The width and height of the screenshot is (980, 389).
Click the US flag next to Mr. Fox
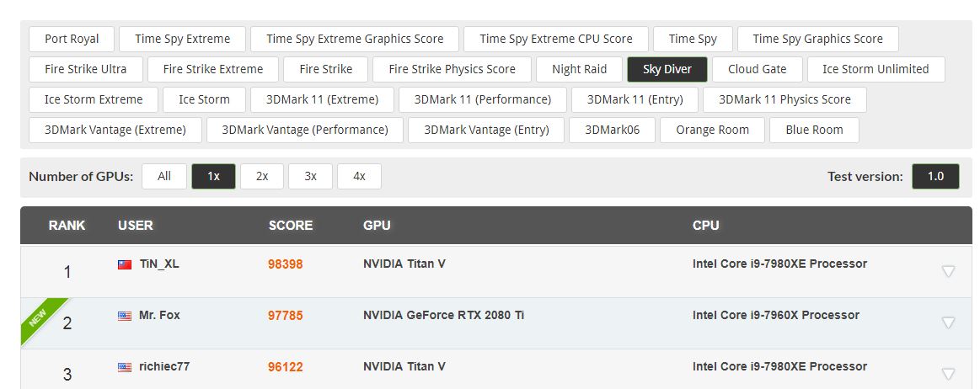[x=125, y=316]
